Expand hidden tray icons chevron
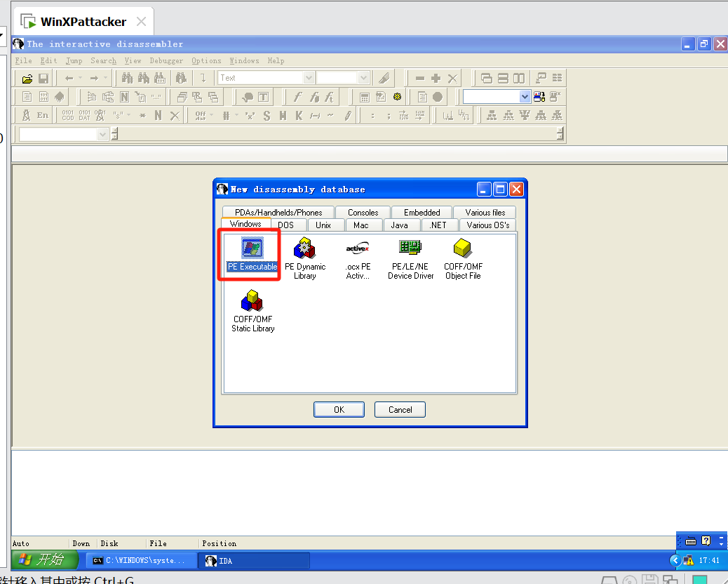Viewport: 728px width, 584px height. (675, 560)
